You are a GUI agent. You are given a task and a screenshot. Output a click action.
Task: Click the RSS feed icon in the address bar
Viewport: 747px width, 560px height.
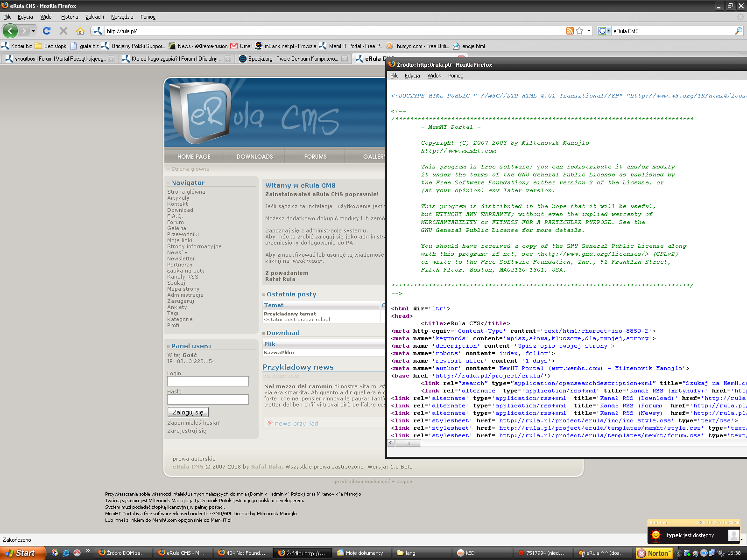570,31
